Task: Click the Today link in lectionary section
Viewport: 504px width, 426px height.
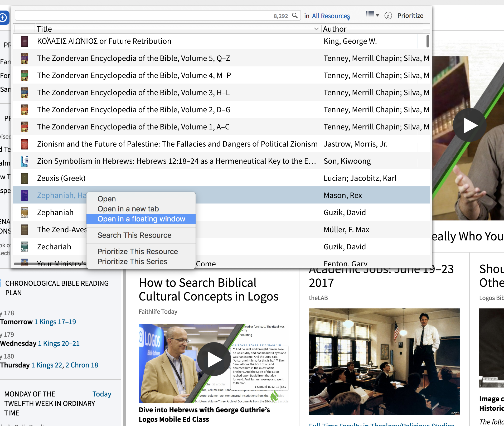Action: click(x=102, y=394)
